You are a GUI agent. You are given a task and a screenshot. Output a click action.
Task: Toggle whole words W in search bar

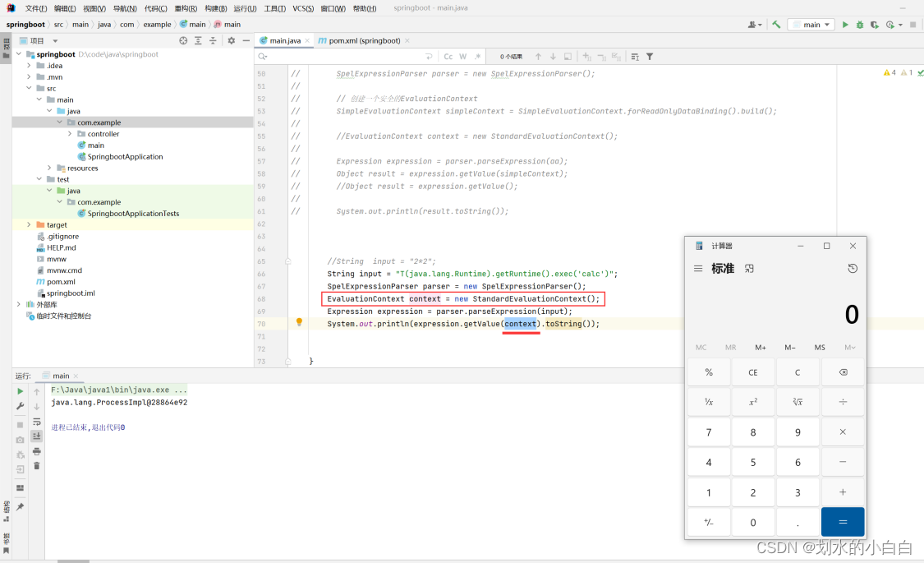[462, 57]
